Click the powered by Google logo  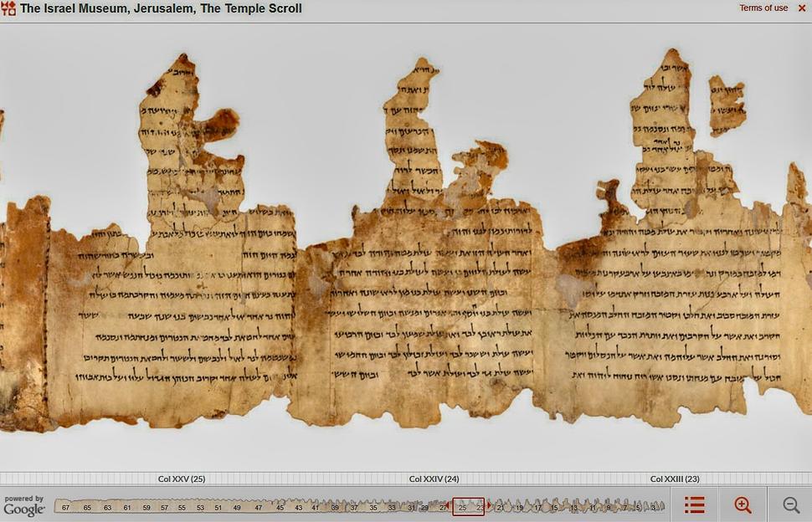tap(23, 506)
